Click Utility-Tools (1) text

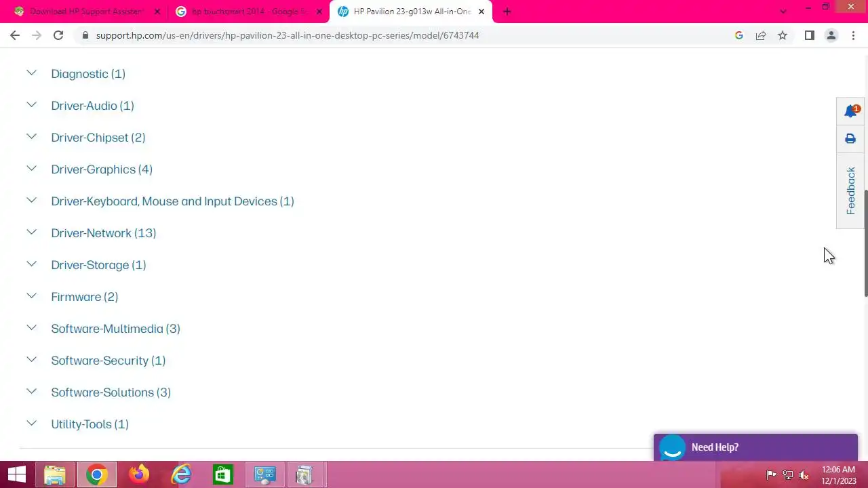click(x=90, y=424)
